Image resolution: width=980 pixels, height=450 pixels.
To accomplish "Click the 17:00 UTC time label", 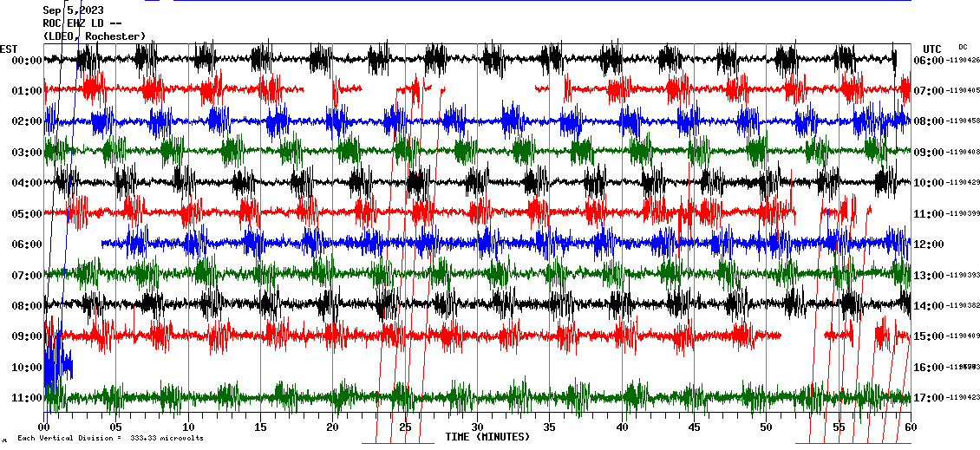I will pos(929,397).
